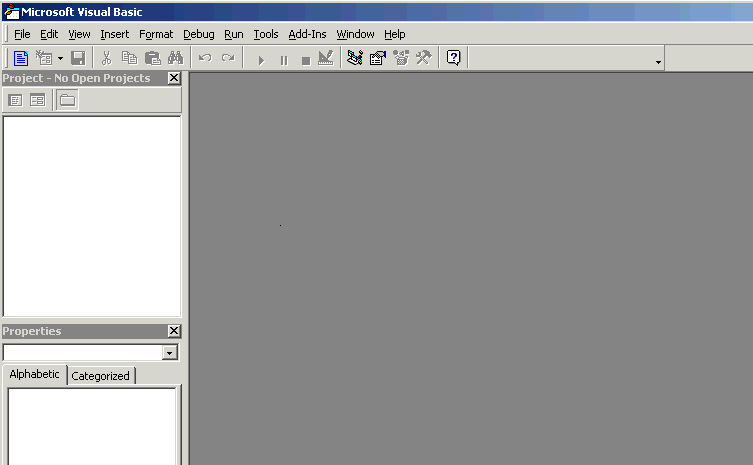
Task: Toggle Design Mode icon
Action: pyautogui.click(x=326, y=58)
